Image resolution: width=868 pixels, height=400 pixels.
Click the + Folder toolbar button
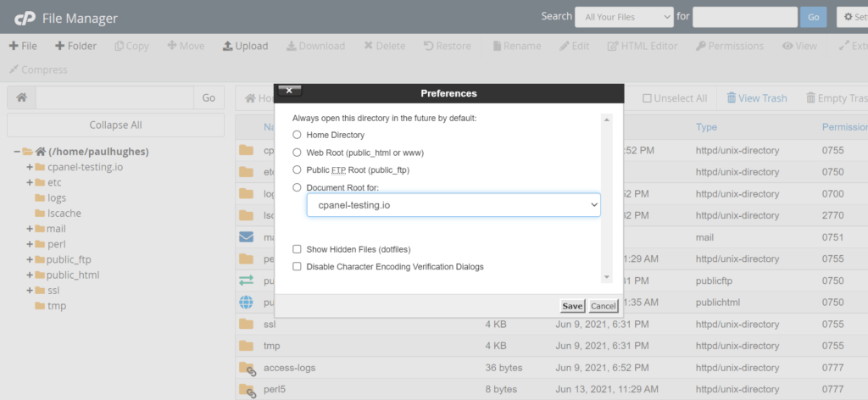point(75,46)
